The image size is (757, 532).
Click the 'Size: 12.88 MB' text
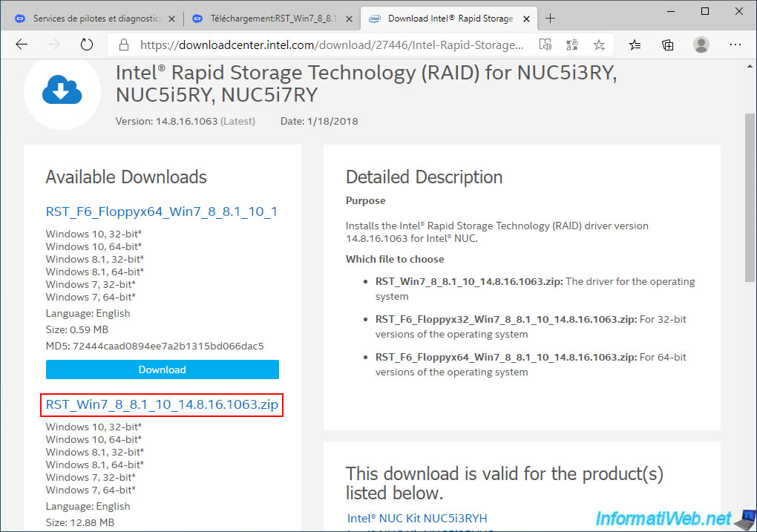tap(80, 522)
